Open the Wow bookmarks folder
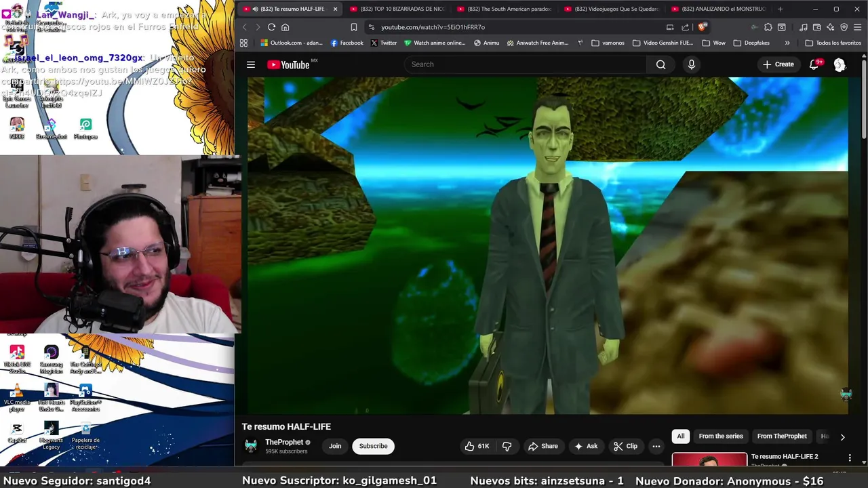Image resolution: width=868 pixels, height=488 pixels. click(713, 43)
